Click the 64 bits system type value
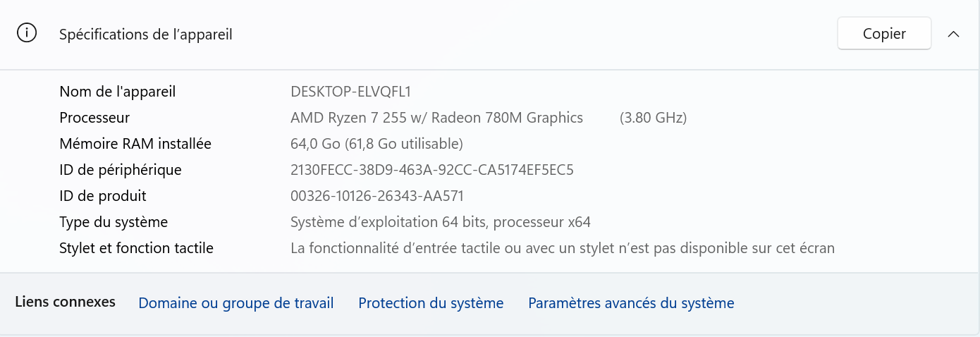The height and width of the screenshot is (337, 980). [440, 222]
